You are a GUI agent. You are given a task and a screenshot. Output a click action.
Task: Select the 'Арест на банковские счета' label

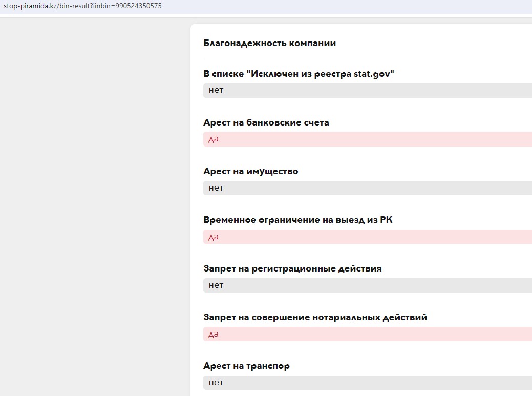pos(266,123)
